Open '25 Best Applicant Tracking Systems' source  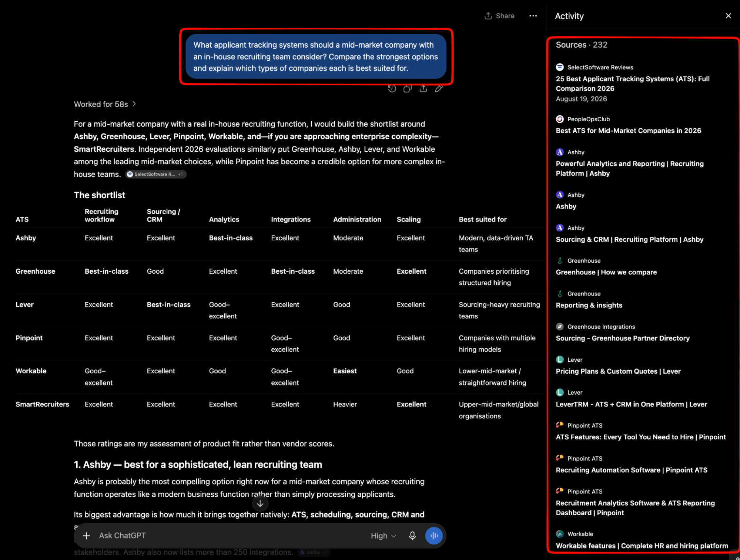point(632,84)
